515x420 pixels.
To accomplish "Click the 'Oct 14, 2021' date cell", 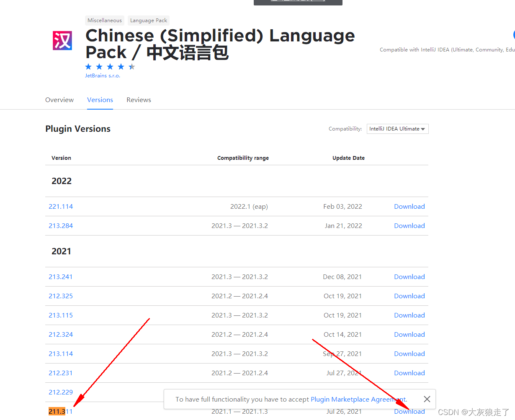I will pos(342,335).
